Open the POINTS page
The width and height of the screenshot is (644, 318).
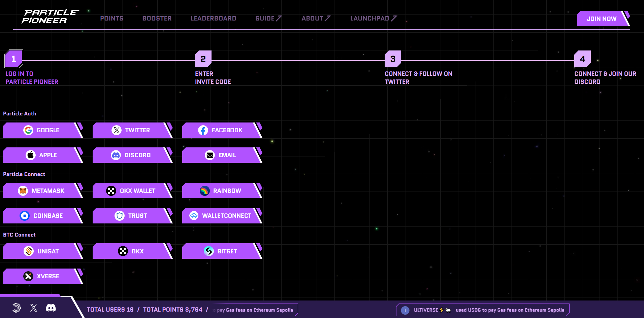(111, 19)
